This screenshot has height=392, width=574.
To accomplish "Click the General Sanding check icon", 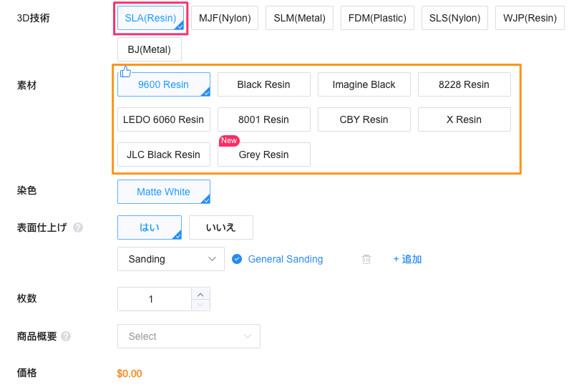I will [x=237, y=259].
